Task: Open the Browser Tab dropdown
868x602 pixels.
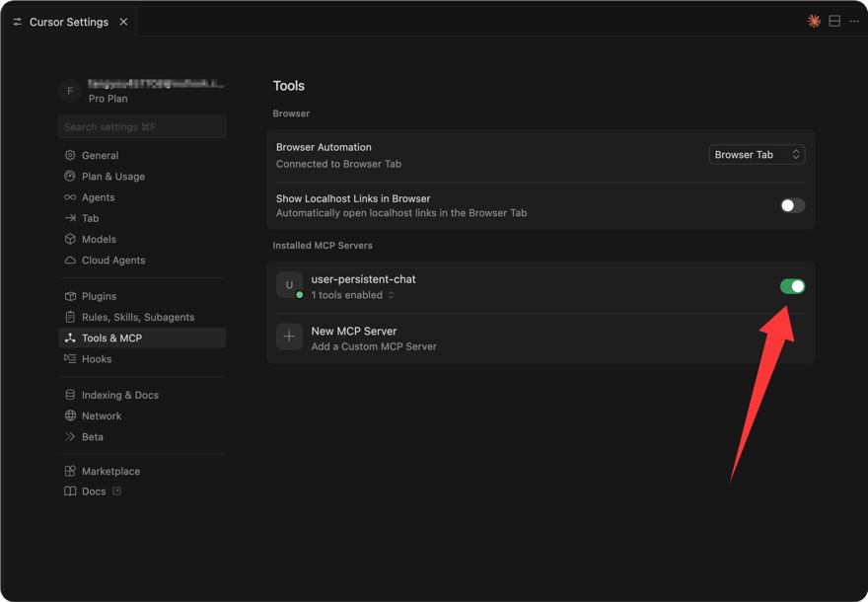Action: click(x=757, y=155)
